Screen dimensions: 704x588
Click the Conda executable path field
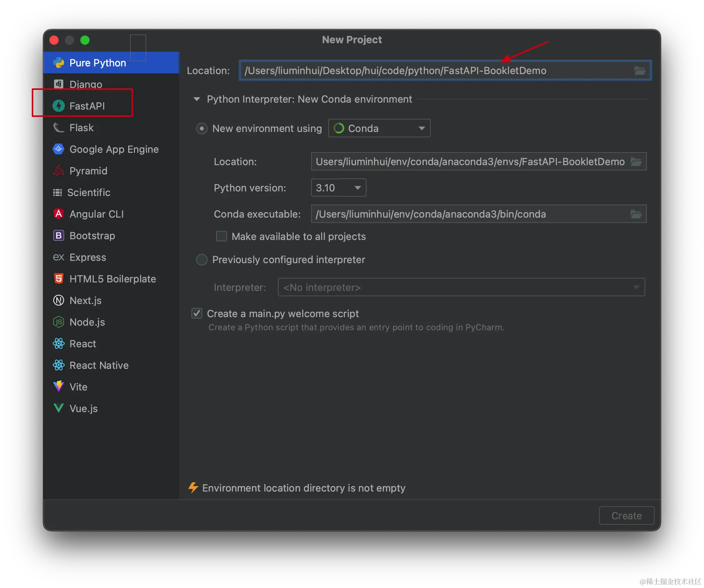click(x=479, y=214)
